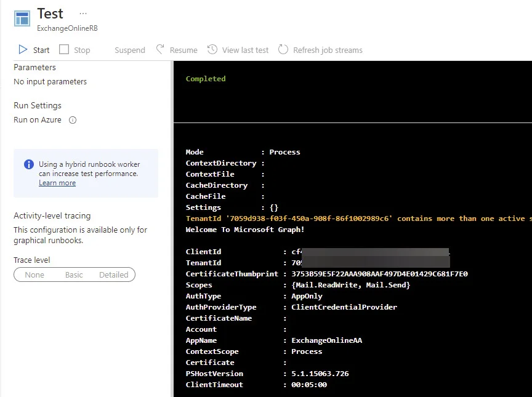Open View last test

point(245,50)
